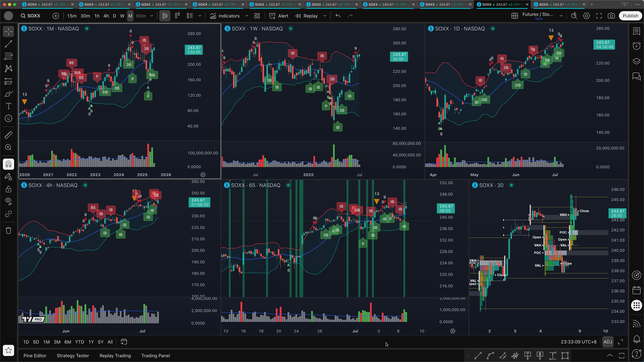This screenshot has height=362, width=644.
Task: Maximize chart toggle near ADJ
Action: coord(620,342)
